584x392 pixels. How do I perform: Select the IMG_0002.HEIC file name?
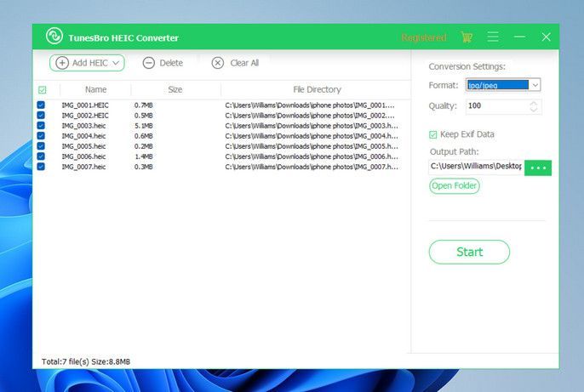85,116
